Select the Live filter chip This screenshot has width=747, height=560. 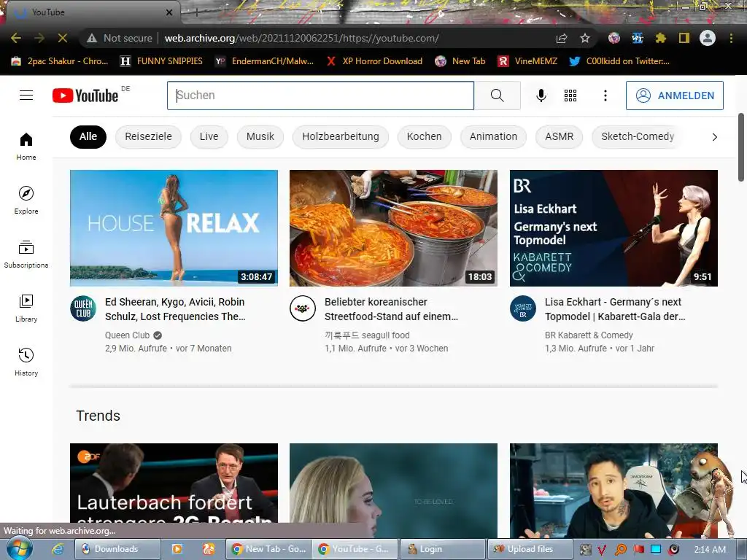[x=209, y=136]
